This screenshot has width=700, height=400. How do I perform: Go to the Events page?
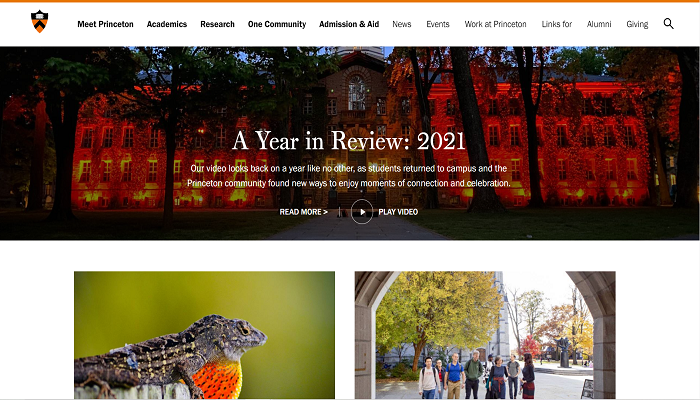coord(438,24)
